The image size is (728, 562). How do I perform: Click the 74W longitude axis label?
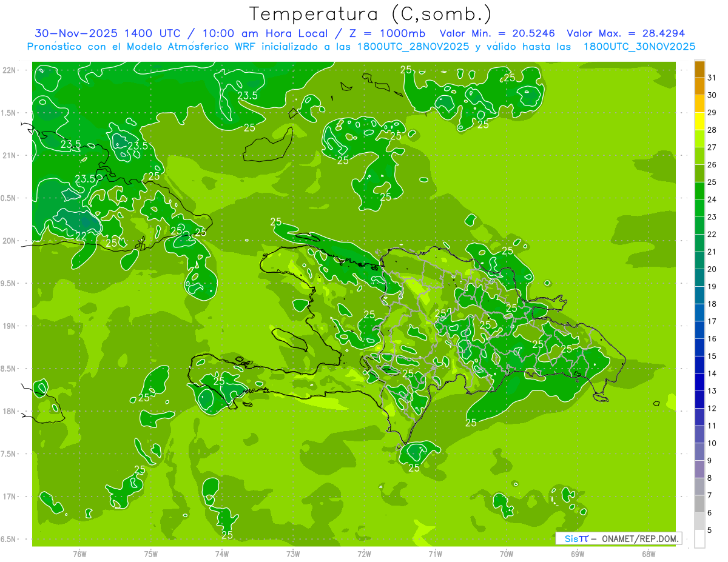click(x=222, y=554)
